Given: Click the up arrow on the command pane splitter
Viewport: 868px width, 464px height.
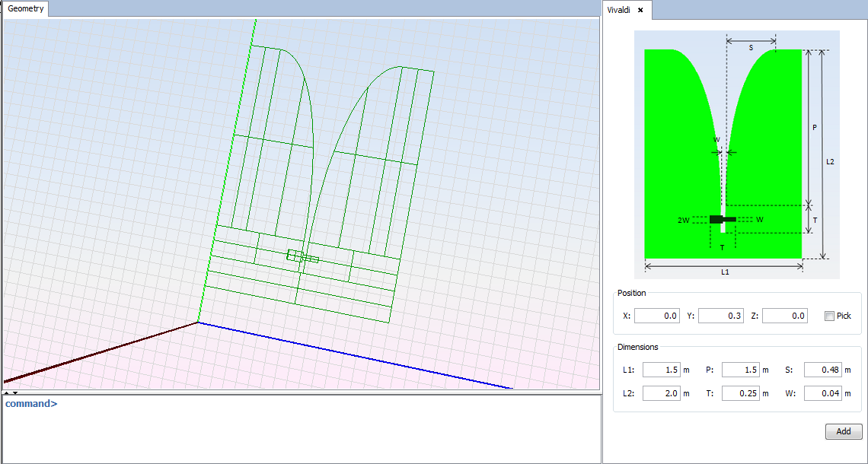Looking at the screenshot, I should [6, 392].
